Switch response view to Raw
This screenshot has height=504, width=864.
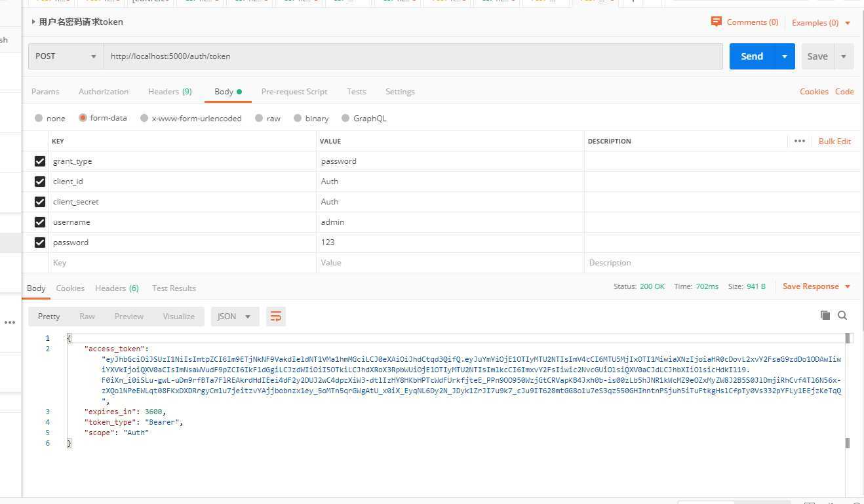tap(87, 317)
